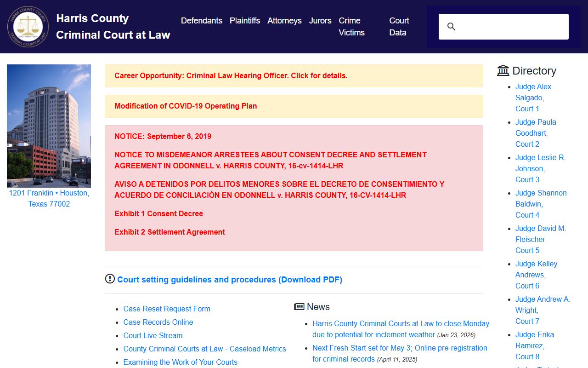This screenshot has height=368, width=588.
Task: Open the Case Reset Request Form
Action: (x=167, y=309)
